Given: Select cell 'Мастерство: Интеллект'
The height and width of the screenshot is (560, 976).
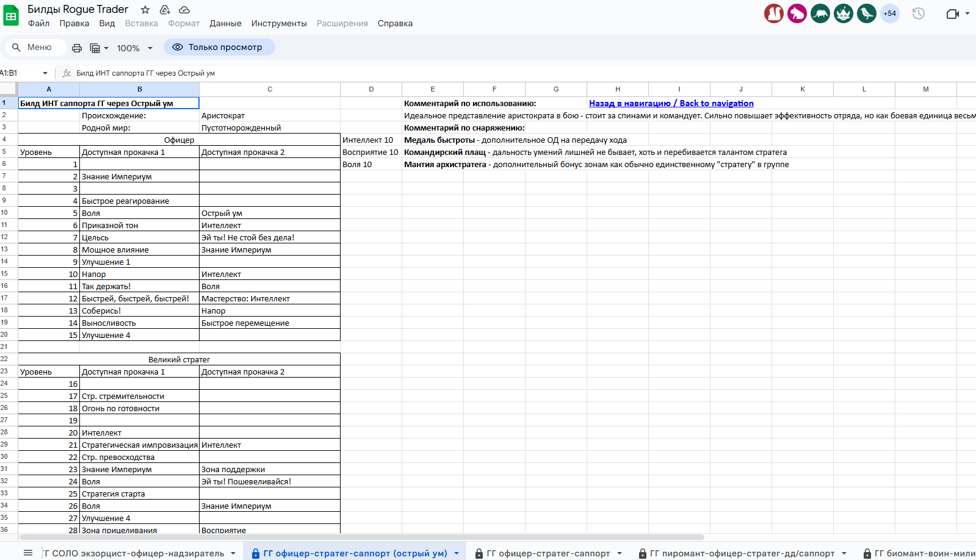Looking at the screenshot, I should tap(270, 298).
